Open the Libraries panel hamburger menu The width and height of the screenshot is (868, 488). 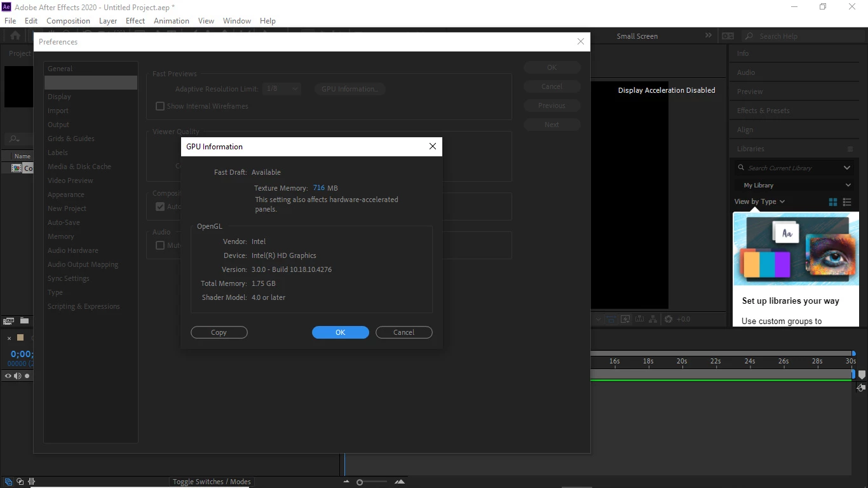click(850, 149)
